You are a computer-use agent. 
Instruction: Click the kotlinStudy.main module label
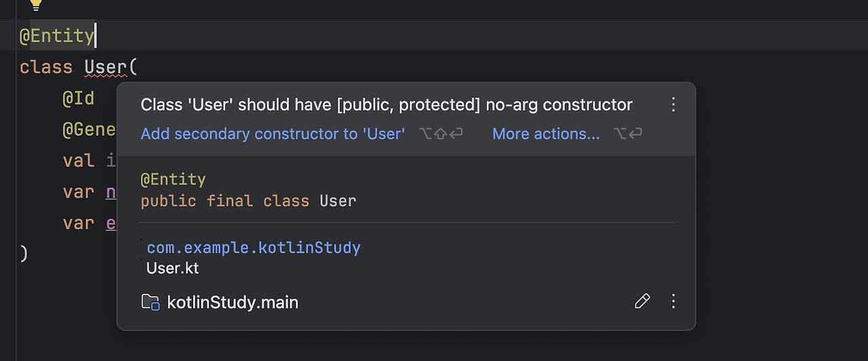pos(233,302)
